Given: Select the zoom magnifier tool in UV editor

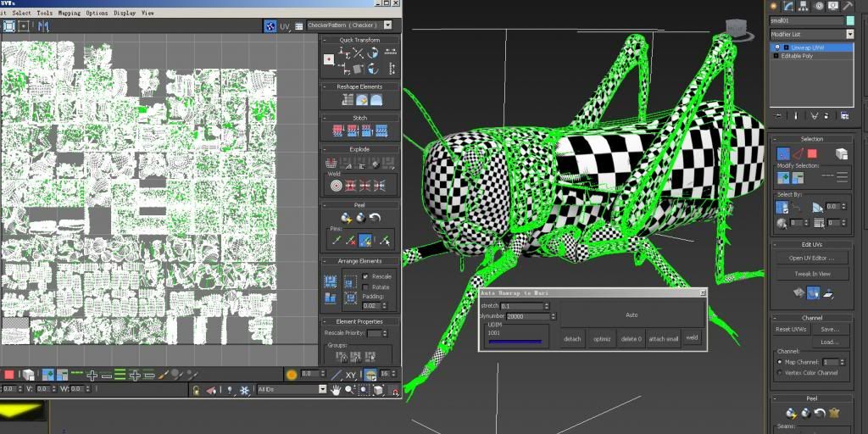Looking at the screenshot, I should pos(349,390).
